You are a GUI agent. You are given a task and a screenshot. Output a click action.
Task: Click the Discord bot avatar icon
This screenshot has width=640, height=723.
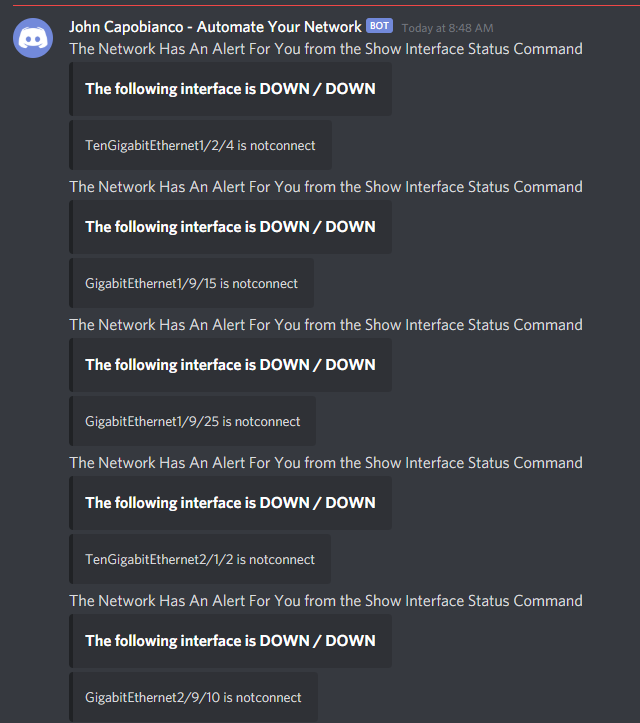point(33,38)
